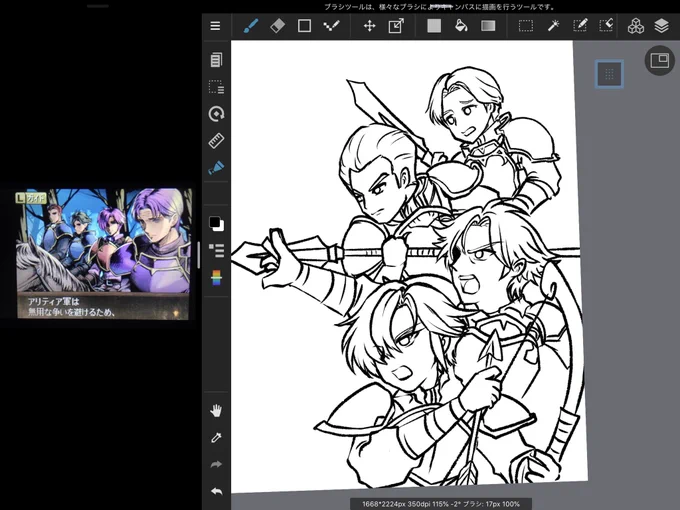The height and width of the screenshot is (510, 680).
Task: Open the hamburger main menu
Action: tap(215, 26)
